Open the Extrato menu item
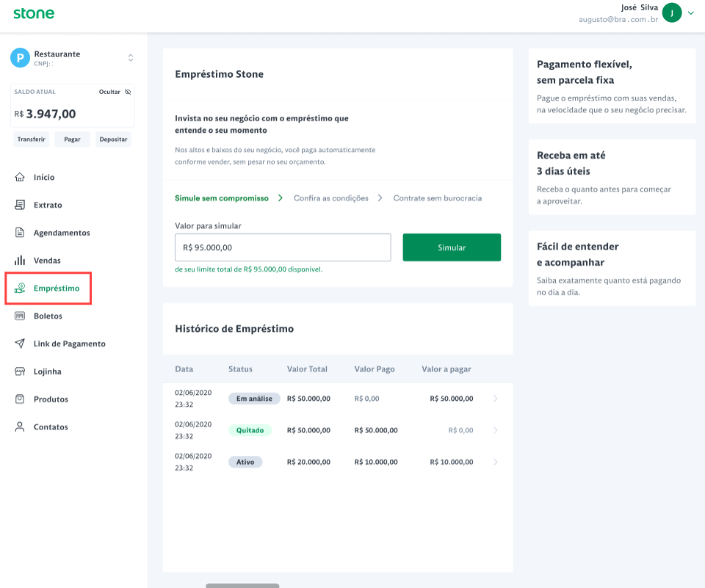 click(x=48, y=205)
